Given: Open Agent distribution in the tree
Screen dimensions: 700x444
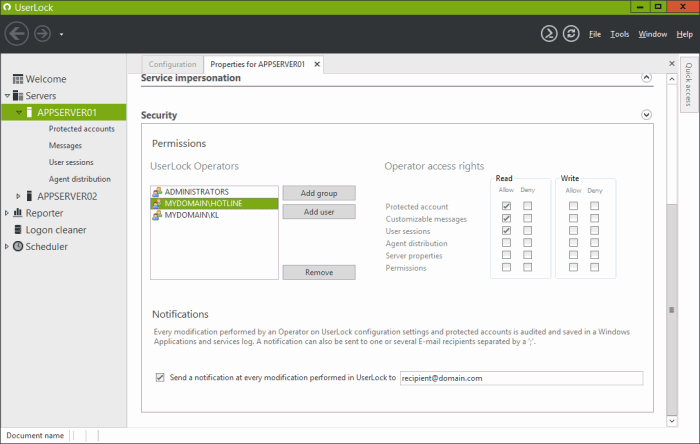Looking at the screenshot, I should click(79, 179).
